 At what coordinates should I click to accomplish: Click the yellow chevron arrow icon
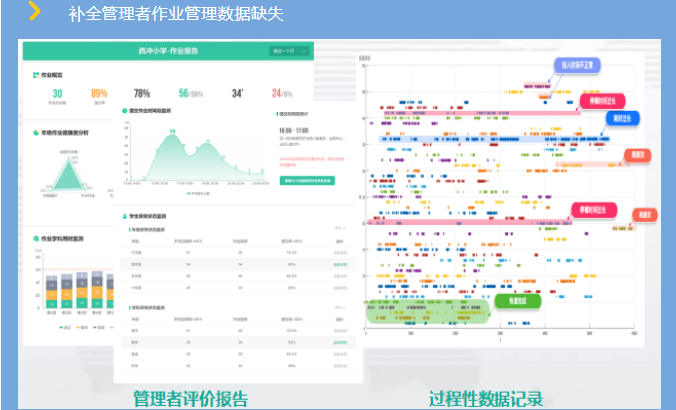[34, 12]
